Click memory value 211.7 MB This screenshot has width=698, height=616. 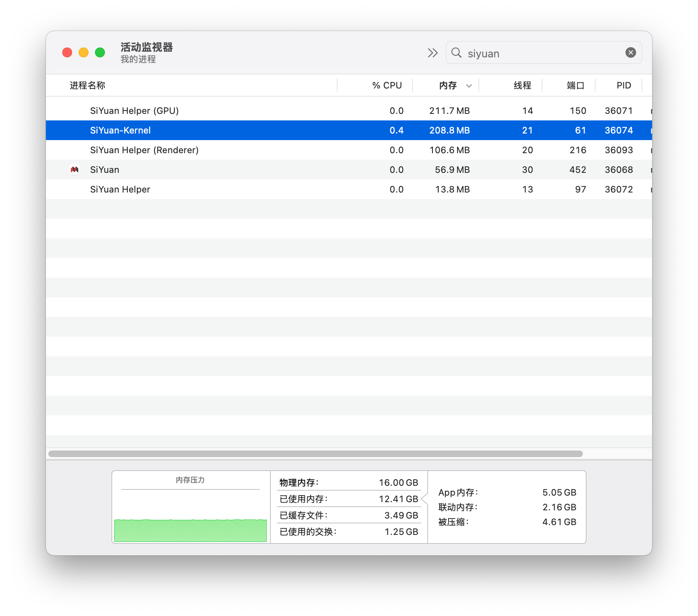click(449, 111)
